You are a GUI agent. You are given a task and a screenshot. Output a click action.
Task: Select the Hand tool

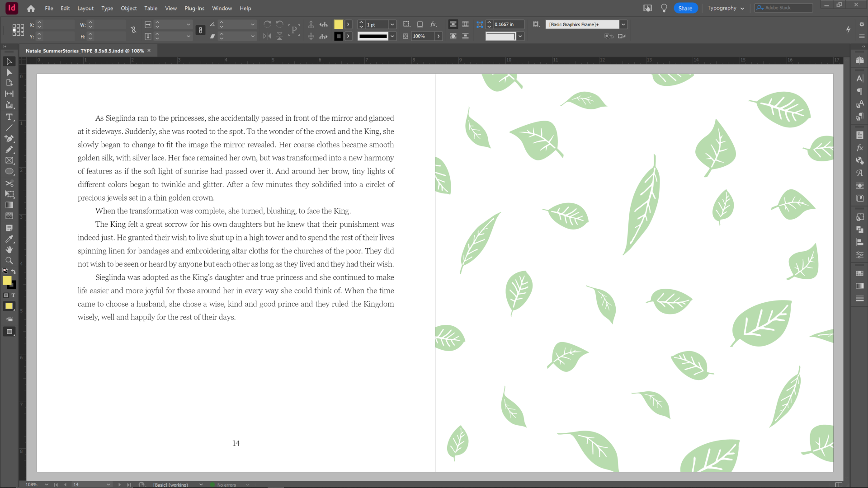tap(9, 250)
